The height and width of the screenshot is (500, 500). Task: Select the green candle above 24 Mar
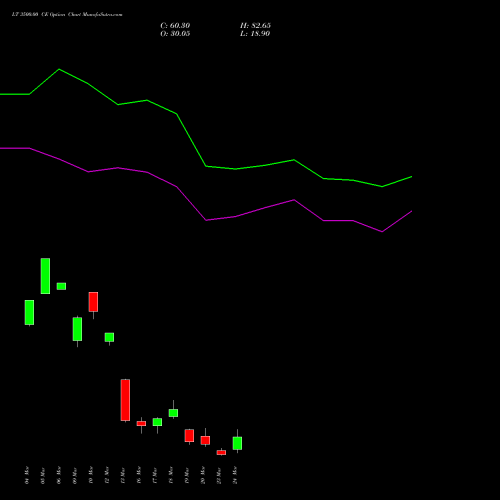(x=237, y=443)
